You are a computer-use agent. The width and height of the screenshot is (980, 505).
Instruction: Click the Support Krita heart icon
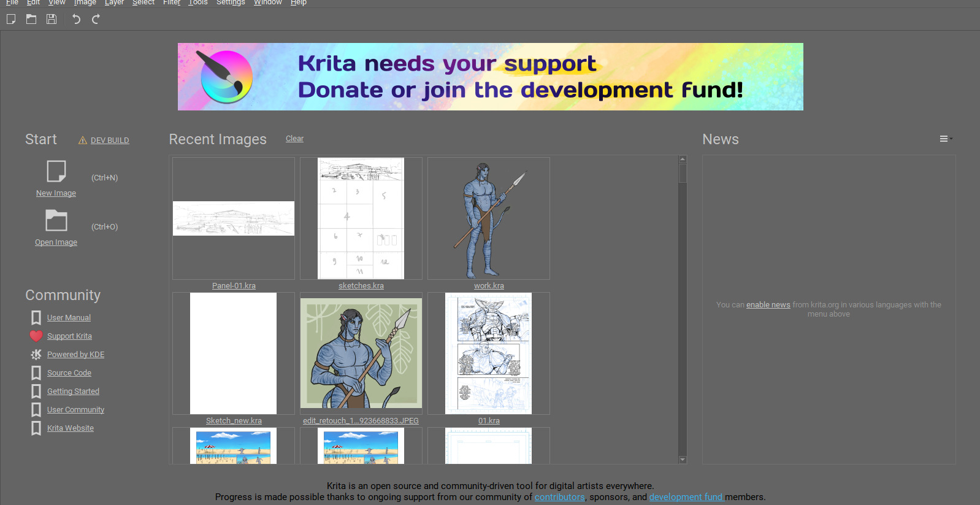coord(36,336)
